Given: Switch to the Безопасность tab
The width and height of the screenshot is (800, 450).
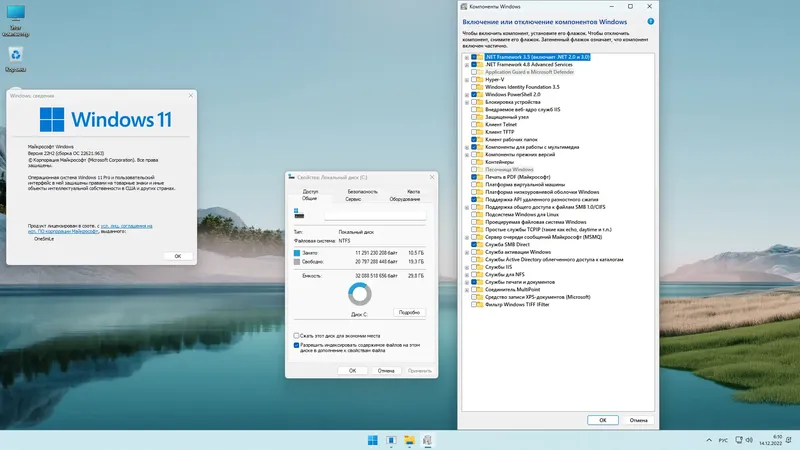Looking at the screenshot, I should [363, 190].
